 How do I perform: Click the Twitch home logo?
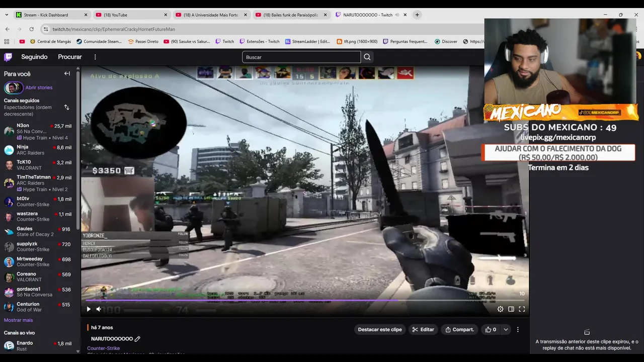(8, 57)
